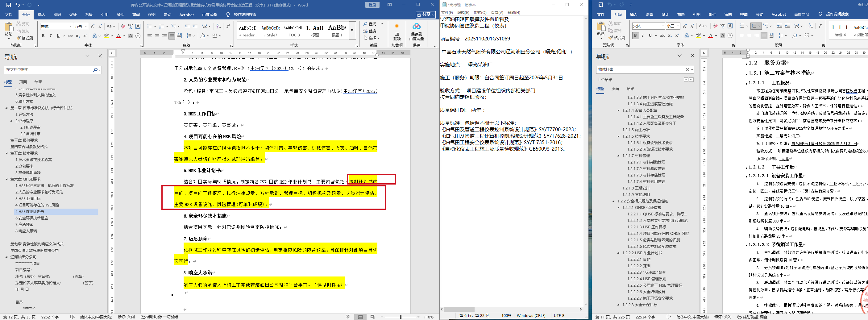Toggle the justify alignment button in the left Word window
868x320 pixels.
point(172,36)
